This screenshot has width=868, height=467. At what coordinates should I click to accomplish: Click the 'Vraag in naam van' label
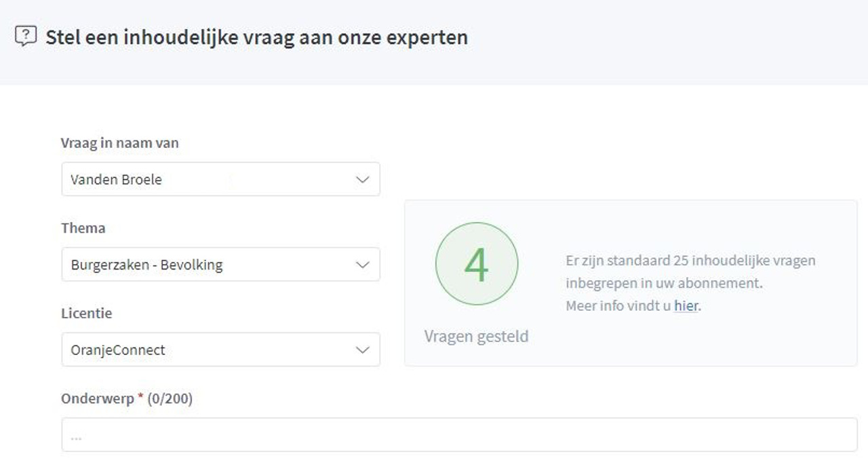click(120, 143)
